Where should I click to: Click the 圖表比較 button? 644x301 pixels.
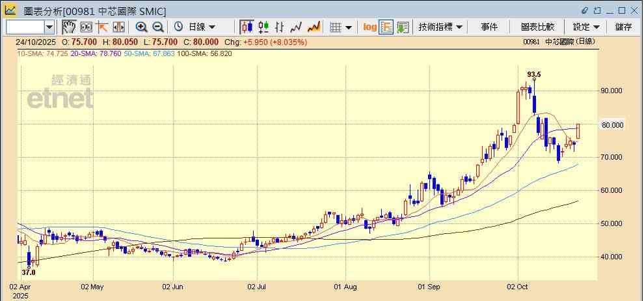coord(537,27)
